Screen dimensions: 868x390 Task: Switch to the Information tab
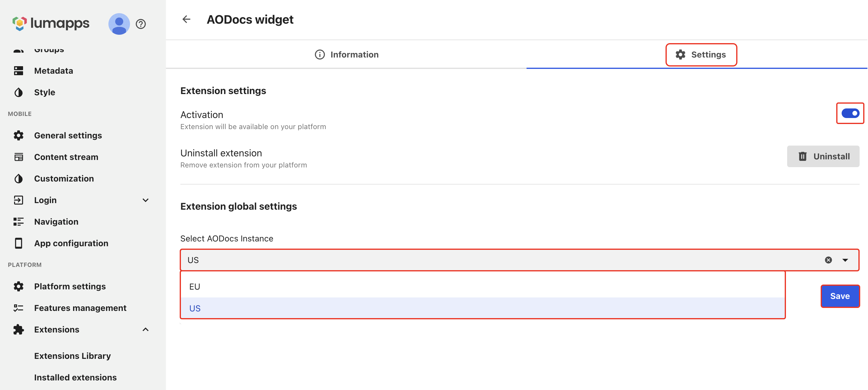tap(346, 55)
